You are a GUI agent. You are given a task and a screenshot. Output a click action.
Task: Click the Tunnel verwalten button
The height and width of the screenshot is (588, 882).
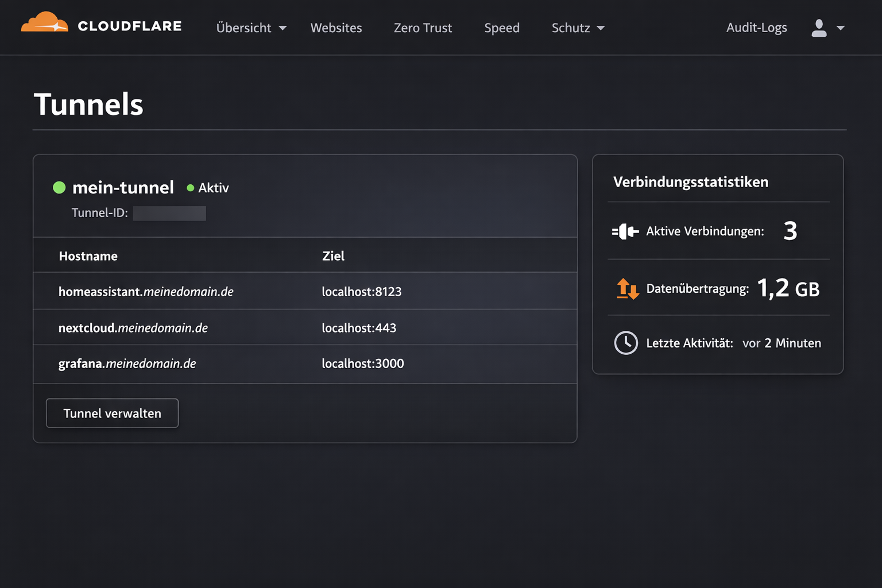coord(112,413)
